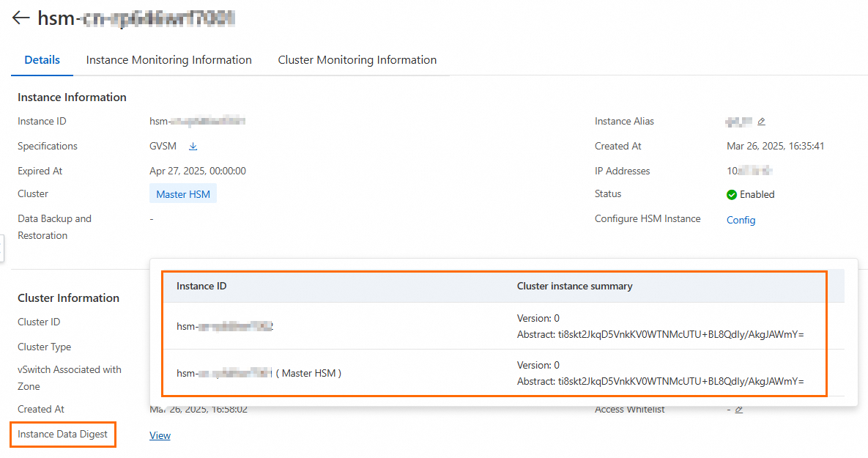Click the Data Backup and Restoration label
The image size is (868, 458).
point(54,227)
